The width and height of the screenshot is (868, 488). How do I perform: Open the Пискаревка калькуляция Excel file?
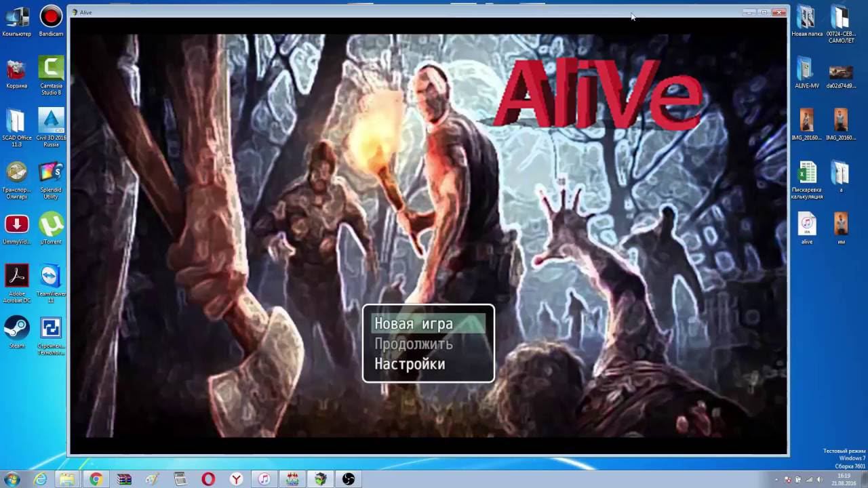[806, 180]
